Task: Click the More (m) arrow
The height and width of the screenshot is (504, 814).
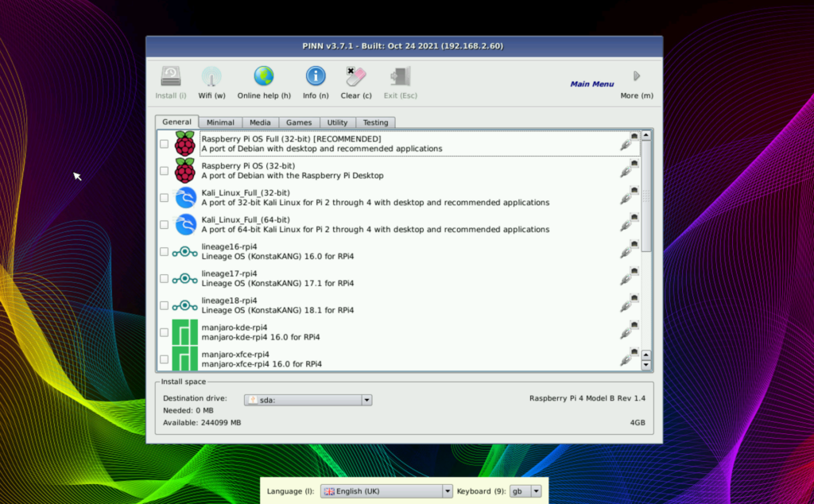Action: coord(637,76)
